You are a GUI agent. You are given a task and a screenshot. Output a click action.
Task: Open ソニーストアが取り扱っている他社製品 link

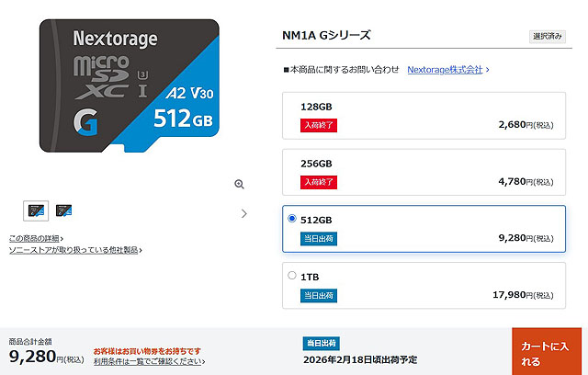pyautogui.click(x=73, y=249)
